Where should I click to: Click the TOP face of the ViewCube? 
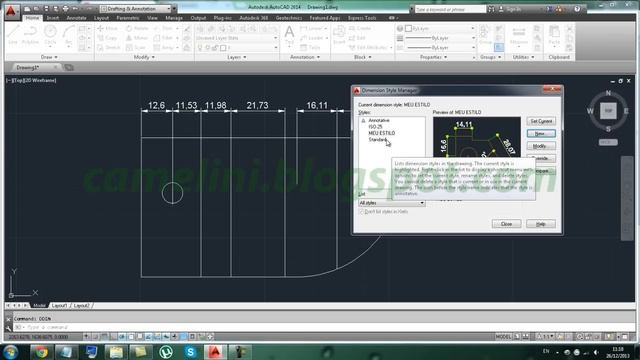pyautogui.click(x=608, y=111)
